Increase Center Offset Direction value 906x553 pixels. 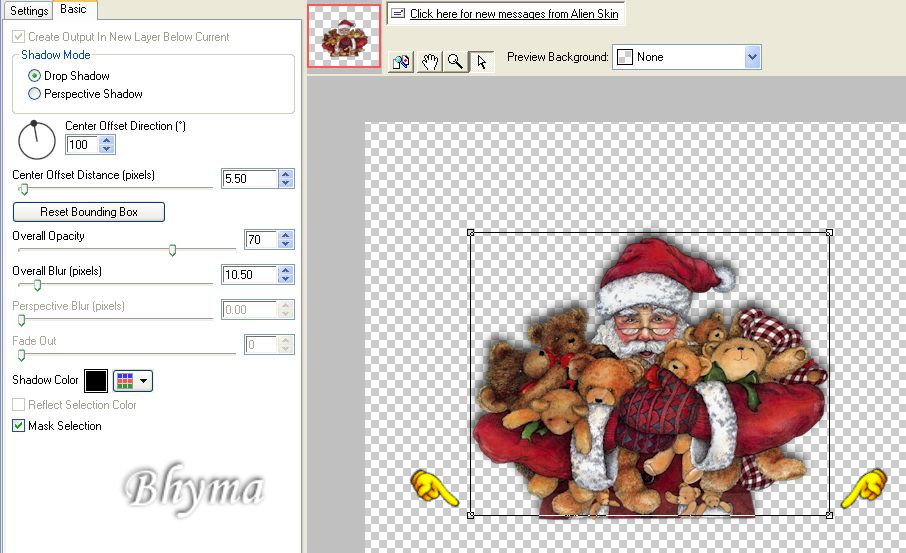click(x=106, y=140)
